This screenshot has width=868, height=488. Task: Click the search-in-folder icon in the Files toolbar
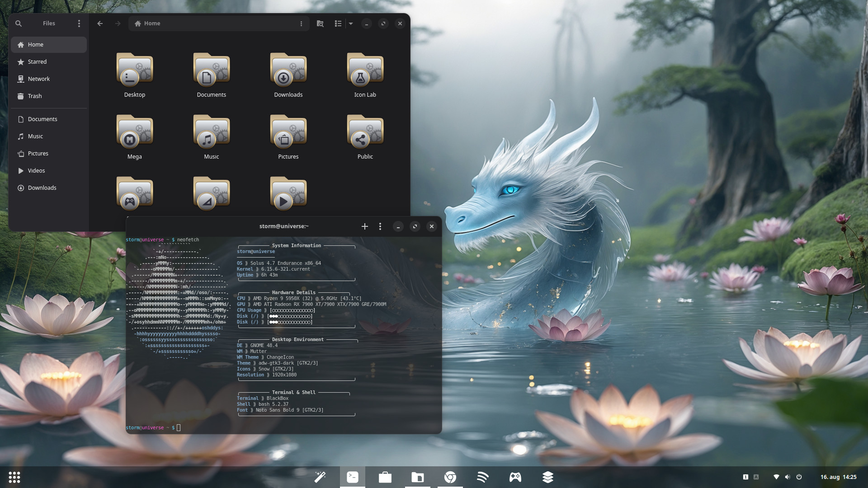pyautogui.click(x=320, y=23)
